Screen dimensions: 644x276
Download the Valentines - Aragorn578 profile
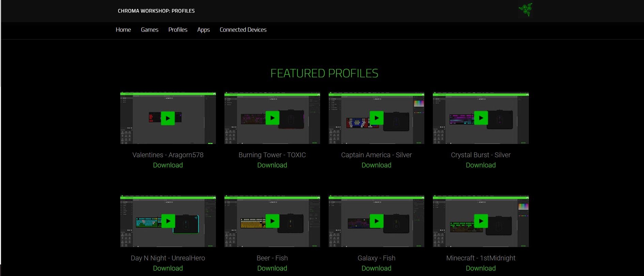(x=168, y=165)
